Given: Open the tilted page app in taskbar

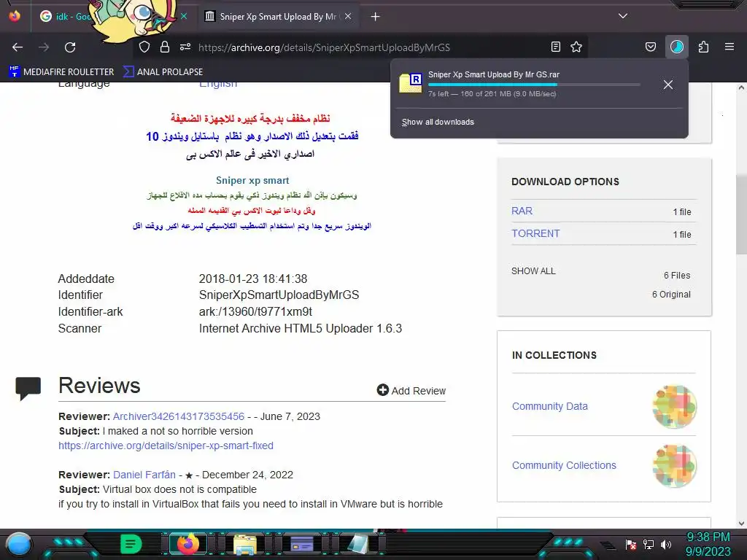Looking at the screenshot, I should tap(357, 544).
